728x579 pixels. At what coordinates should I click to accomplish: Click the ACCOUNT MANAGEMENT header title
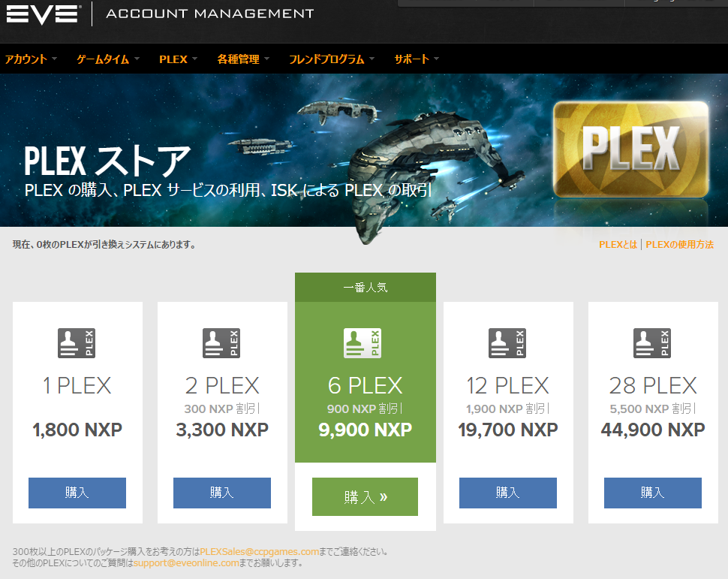click(210, 14)
